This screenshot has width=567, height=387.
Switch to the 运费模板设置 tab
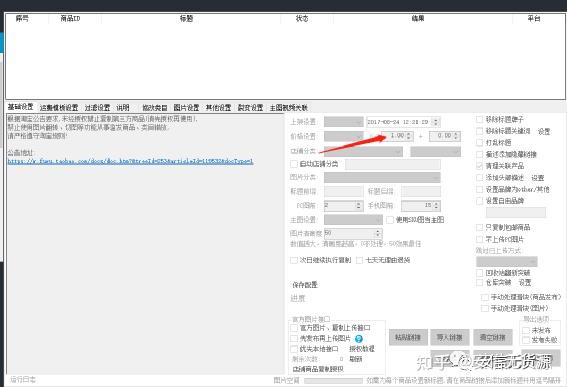click(59, 108)
